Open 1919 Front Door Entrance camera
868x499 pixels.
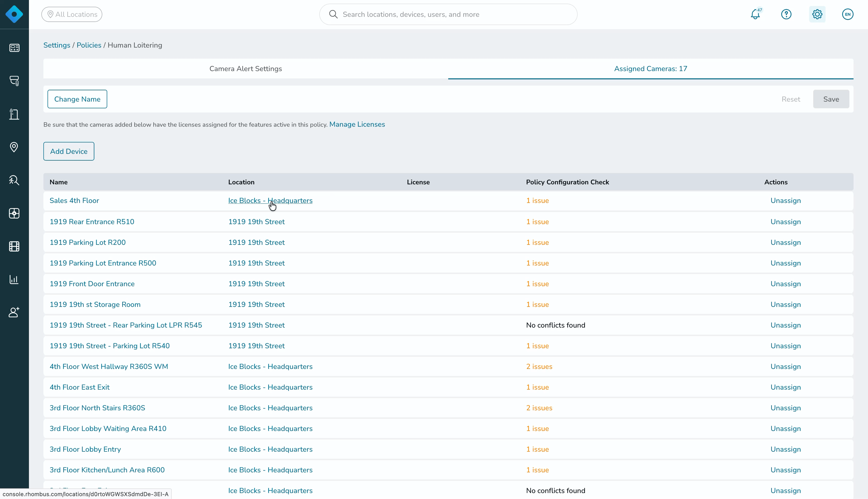(x=92, y=284)
